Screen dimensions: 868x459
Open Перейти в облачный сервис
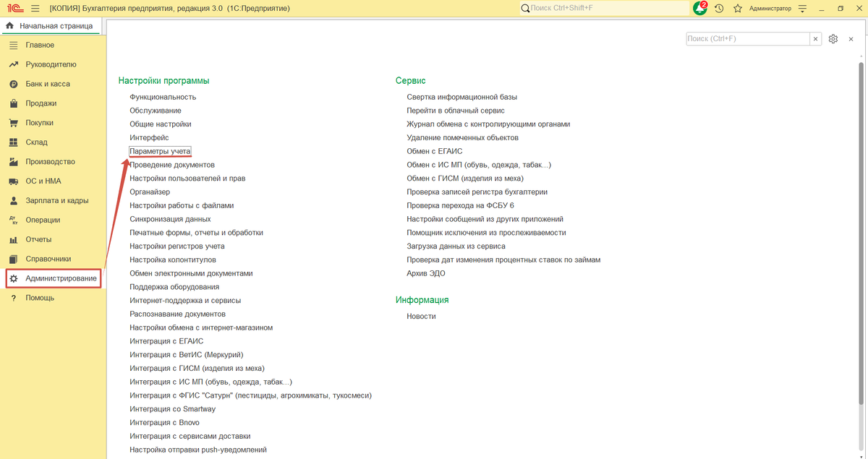click(x=456, y=111)
